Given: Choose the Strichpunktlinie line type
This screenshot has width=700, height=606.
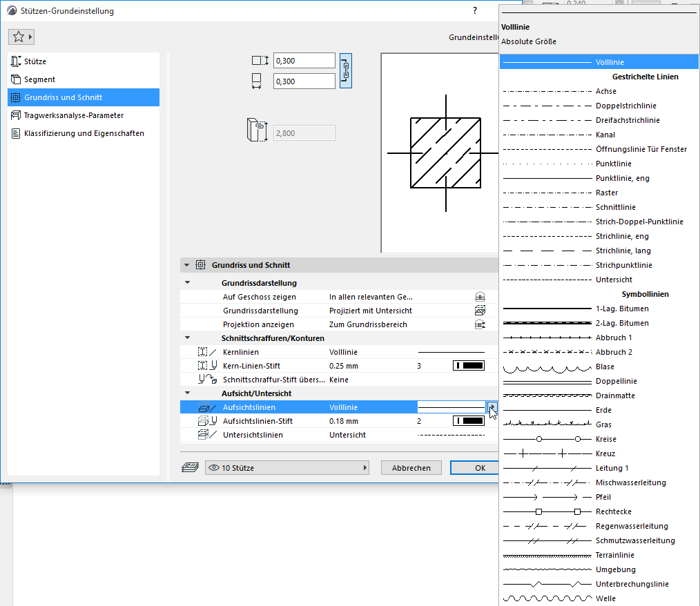Looking at the screenshot, I should click(599, 265).
